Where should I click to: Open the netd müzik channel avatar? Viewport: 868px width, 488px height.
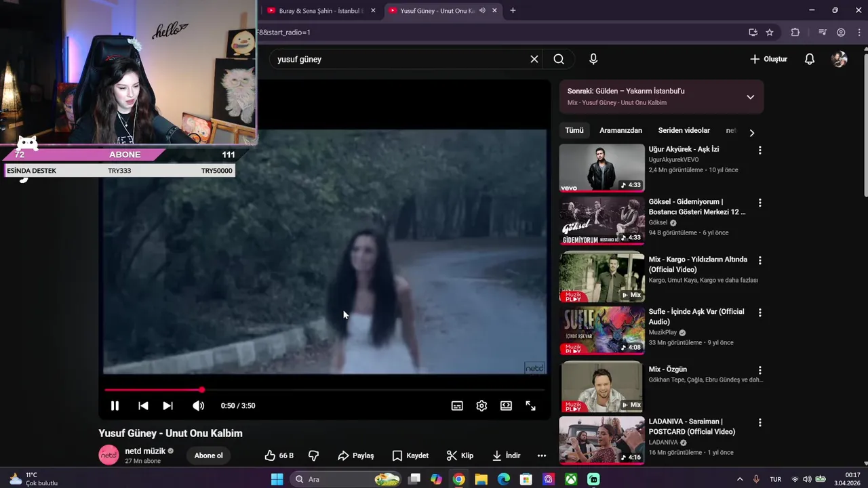point(108,455)
